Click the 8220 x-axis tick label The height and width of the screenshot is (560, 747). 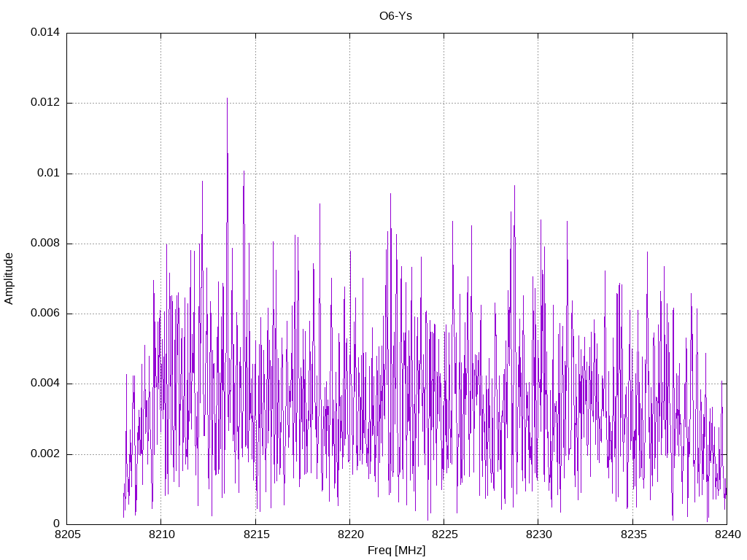[x=351, y=534]
